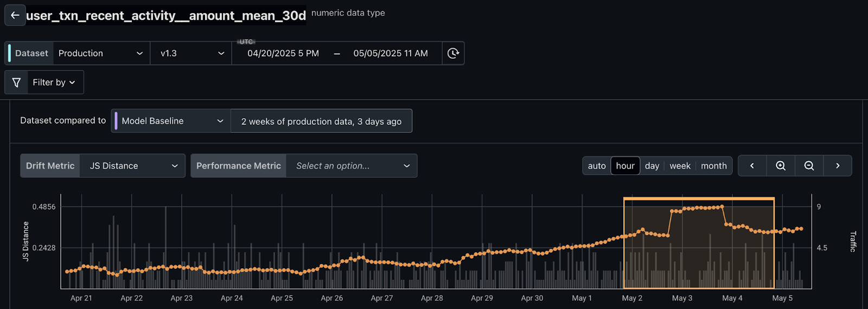Go to previous time window arrow
The image size is (868, 309).
[752, 166]
